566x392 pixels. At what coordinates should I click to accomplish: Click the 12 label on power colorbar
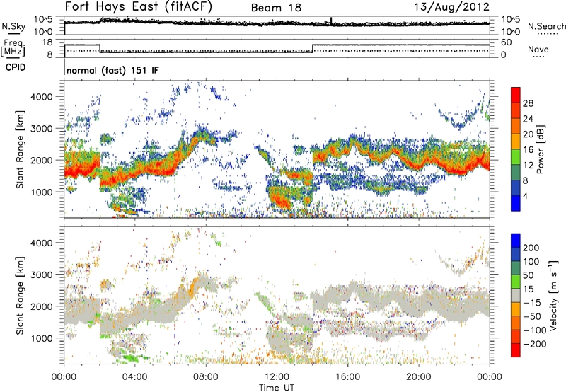[528, 166]
